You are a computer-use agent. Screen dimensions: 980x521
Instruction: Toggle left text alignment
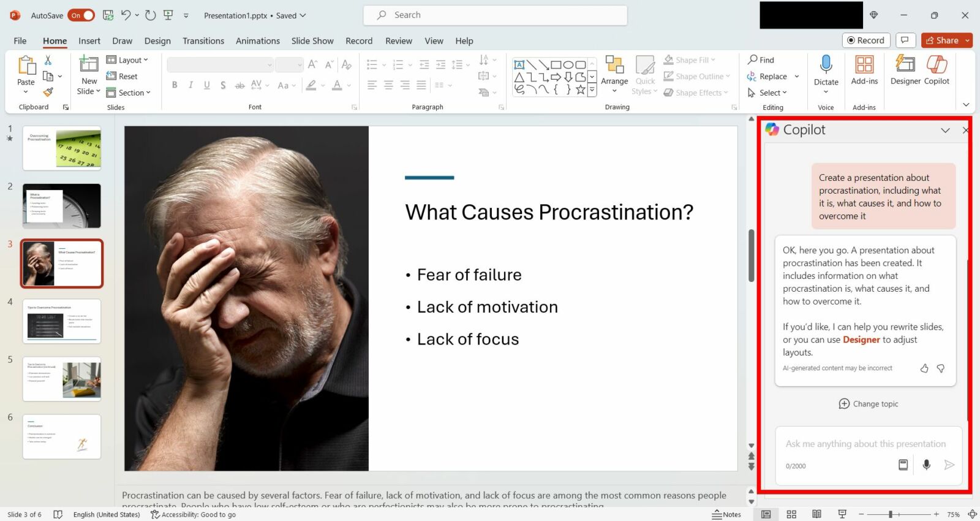click(x=372, y=85)
